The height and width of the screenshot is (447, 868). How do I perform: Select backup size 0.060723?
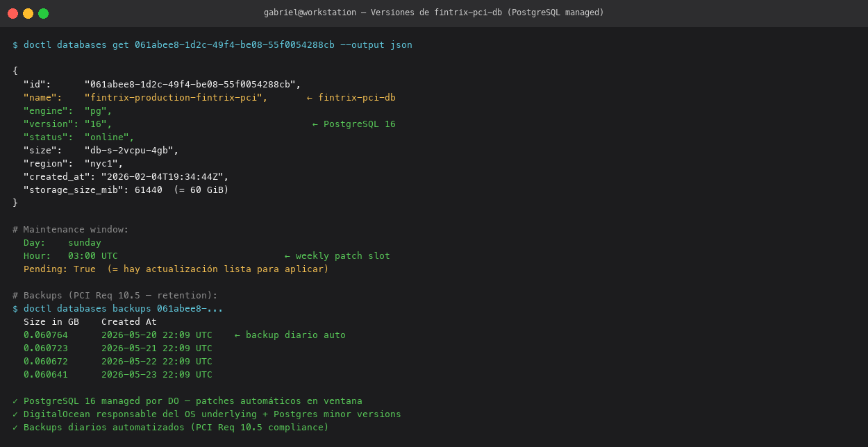tap(46, 348)
